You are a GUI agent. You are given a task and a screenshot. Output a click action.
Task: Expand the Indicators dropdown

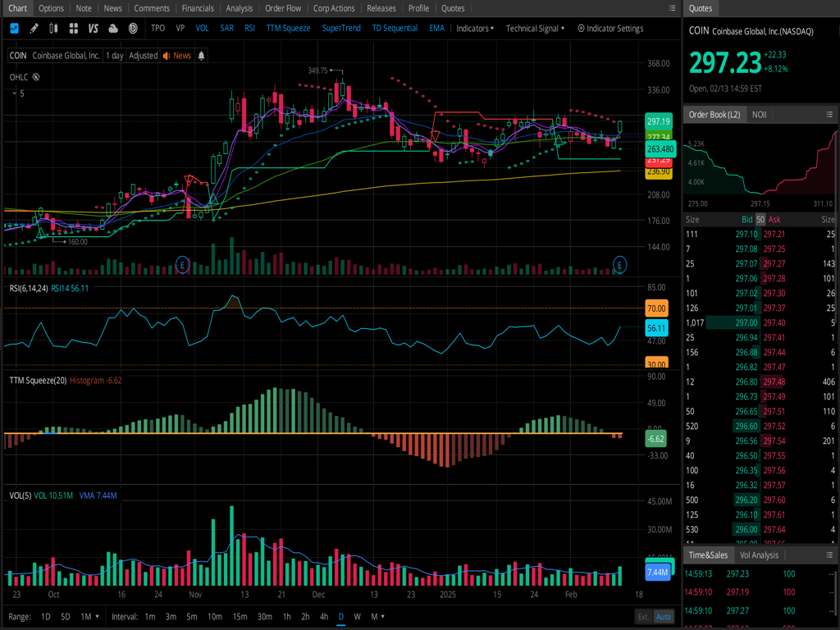(475, 28)
